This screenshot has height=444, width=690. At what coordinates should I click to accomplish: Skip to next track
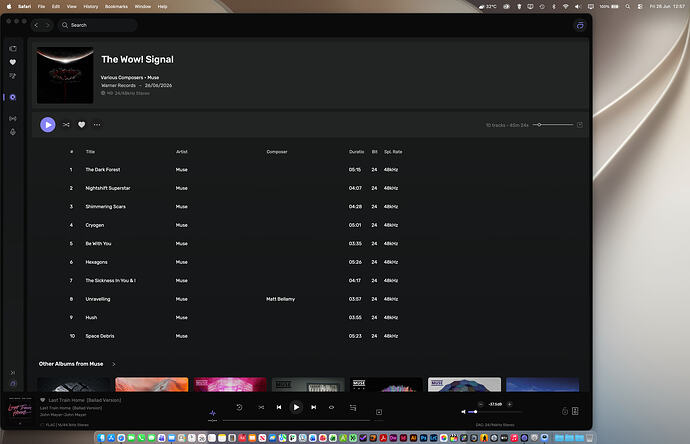coord(313,407)
